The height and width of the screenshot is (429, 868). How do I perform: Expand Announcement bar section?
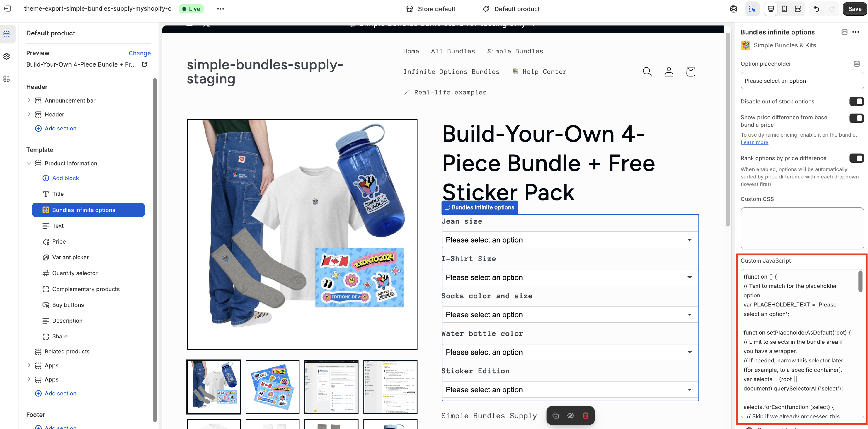pyautogui.click(x=29, y=100)
